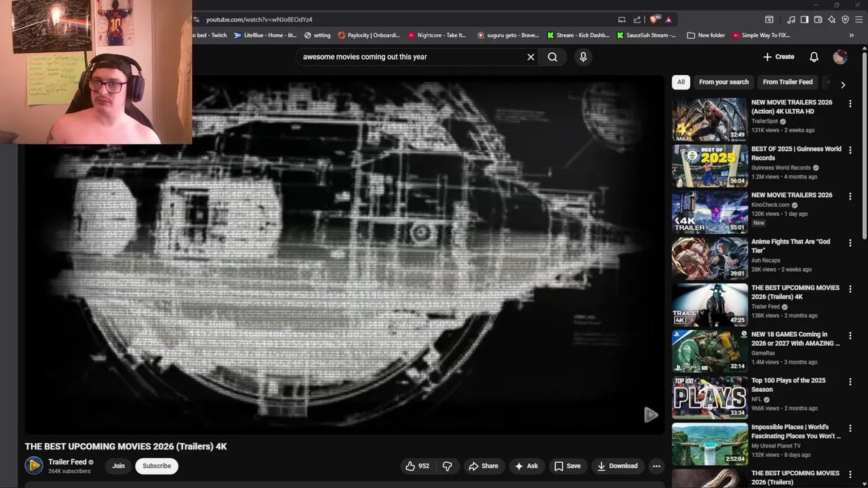Open options for 47:25 BEST UPCOMING MOVIES video

coord(850,289)
